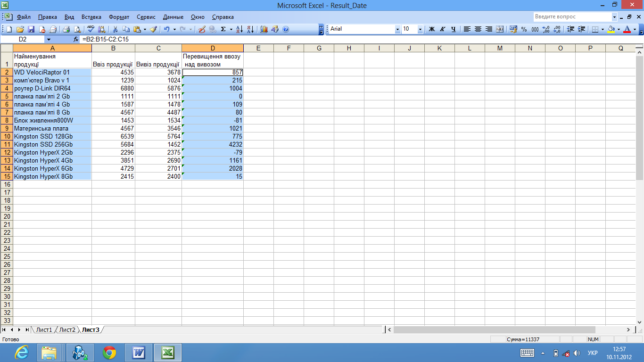
Task: Open Microsoft Word from taskbar
Action: coord(139,353)
